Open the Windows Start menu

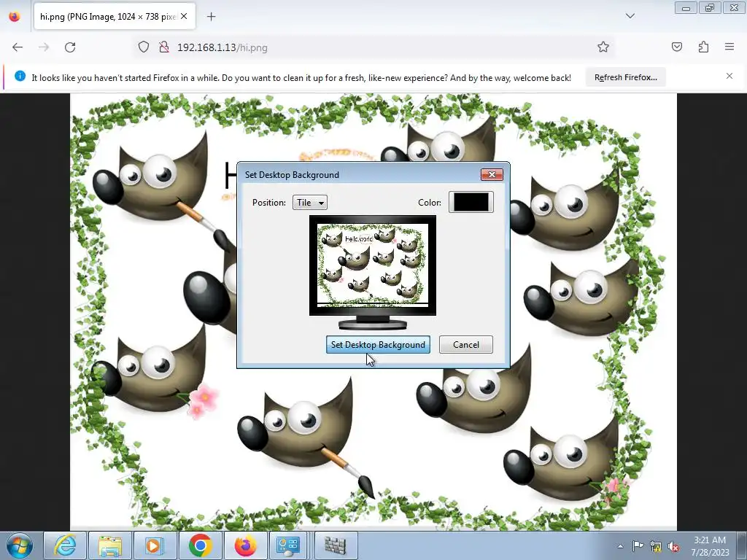coord(19,545)
